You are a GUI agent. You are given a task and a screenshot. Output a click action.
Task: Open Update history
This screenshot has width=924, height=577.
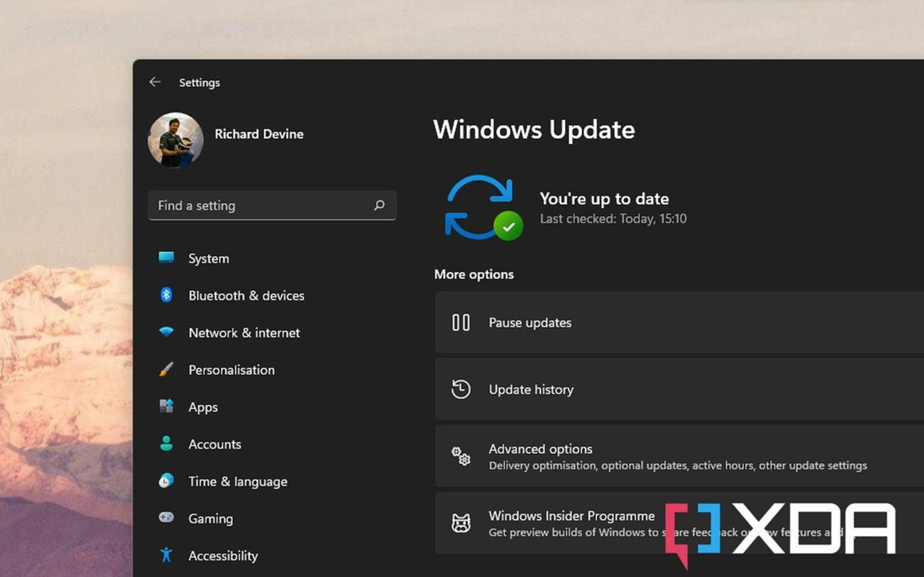click(679, 389)
